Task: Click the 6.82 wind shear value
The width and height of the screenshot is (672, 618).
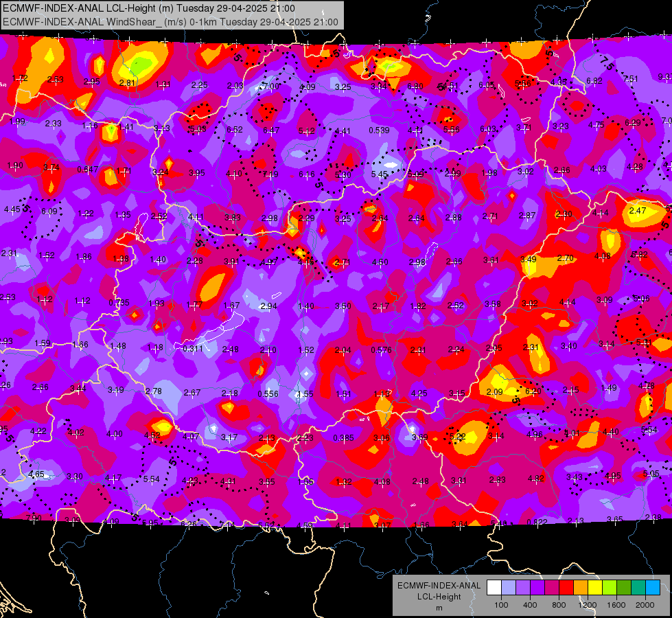Action: 594,80
